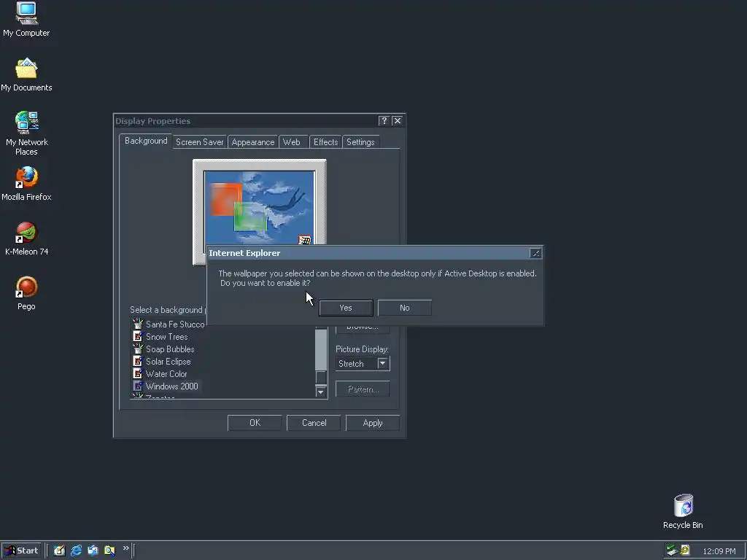Viewport: 747px width, 560px height.
Task: Click the monitor wallpaper preview
Action: click(259, 208)
